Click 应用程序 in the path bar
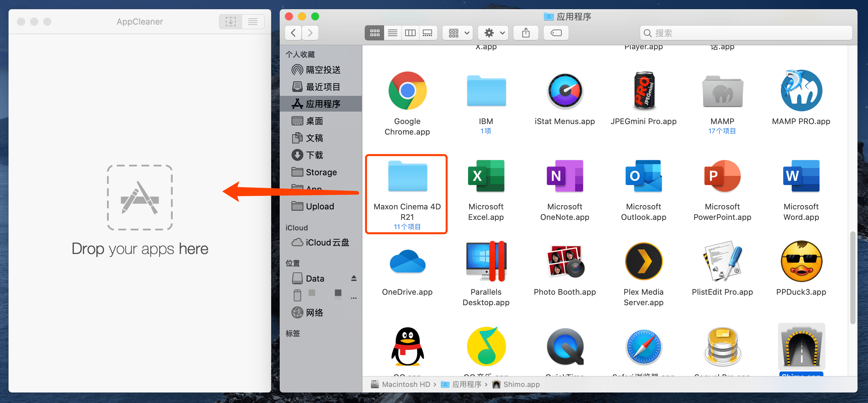The image size is (868, 403). pos(461,384)
